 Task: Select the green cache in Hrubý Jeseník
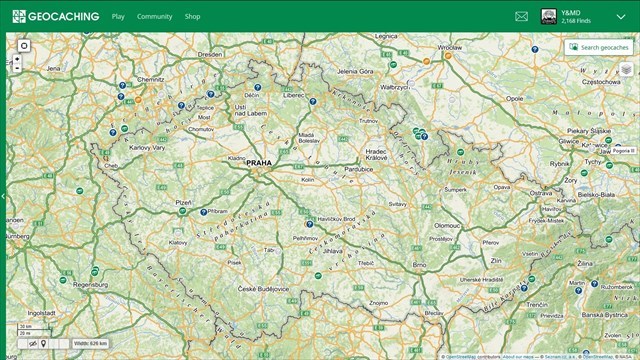460,152
